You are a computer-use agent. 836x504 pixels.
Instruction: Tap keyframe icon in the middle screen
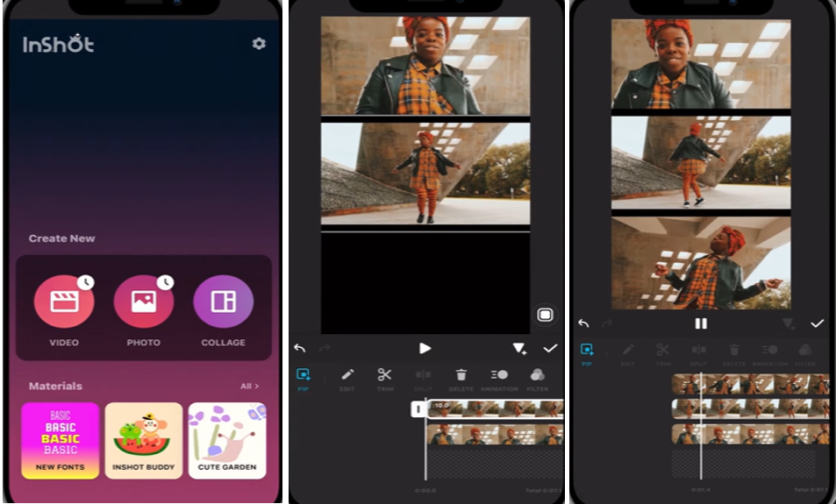click(519, 349)
